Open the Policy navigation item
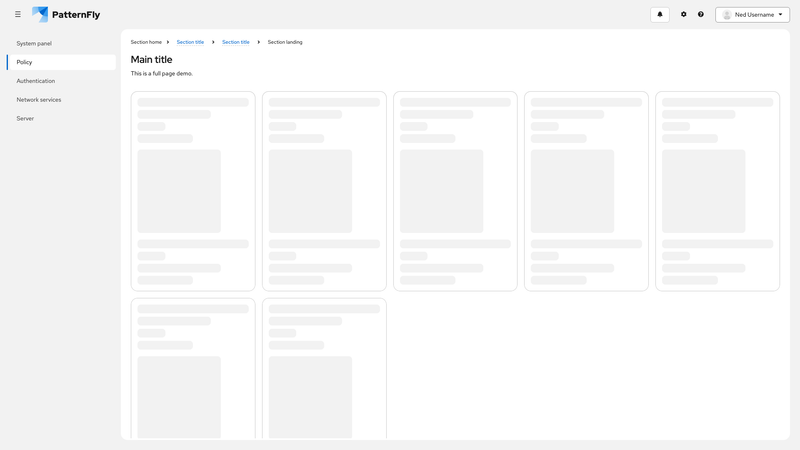Screen dimensions: 800x450 [25, 62]
